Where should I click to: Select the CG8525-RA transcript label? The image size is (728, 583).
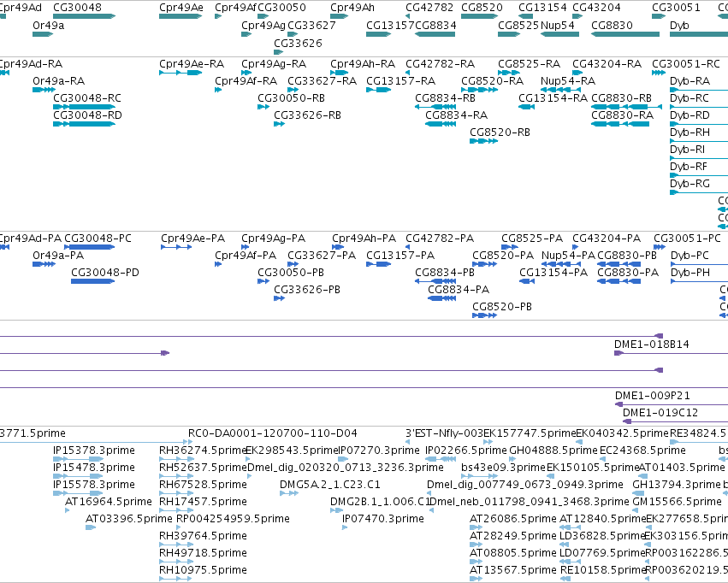530,64
